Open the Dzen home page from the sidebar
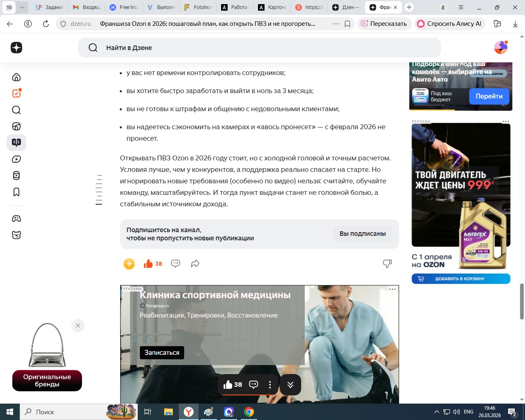 pyautogui.click(x=16, y=77)
